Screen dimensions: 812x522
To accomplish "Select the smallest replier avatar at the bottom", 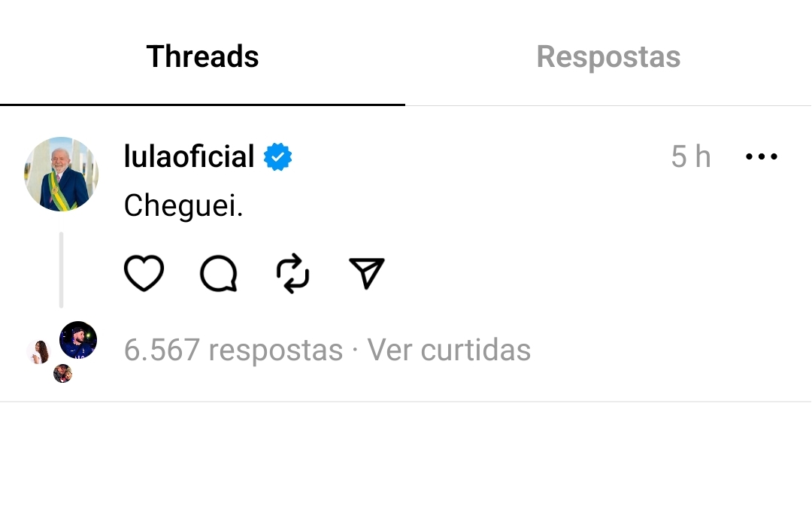I will [x=62, y=373].
